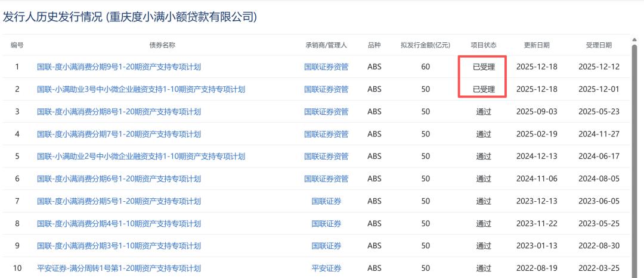
Task: Click 平安证券 underwriter link in row 10
Action: click(x=326, y=268)
